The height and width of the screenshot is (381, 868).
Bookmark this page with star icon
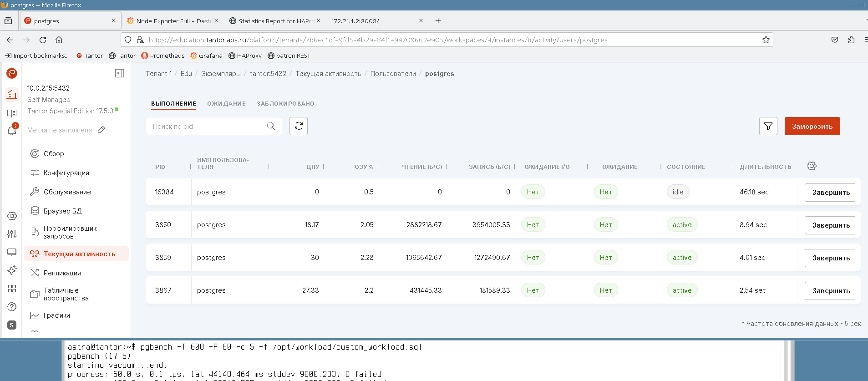click(x=766, y=40)
